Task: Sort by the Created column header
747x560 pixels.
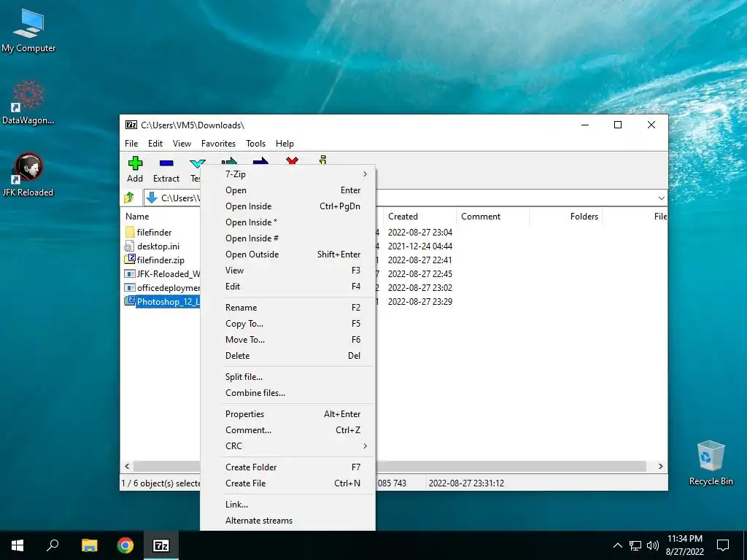Action: tap(419, 216)
